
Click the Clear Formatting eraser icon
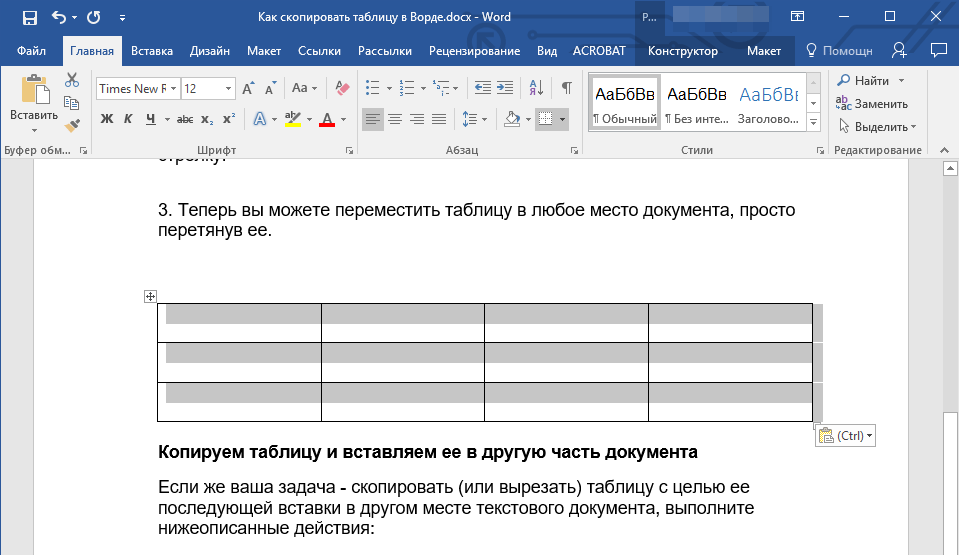343,88
